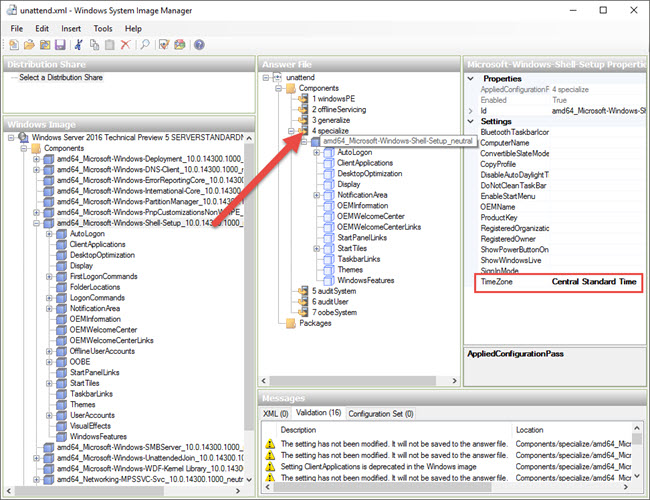Open the File menu
650x500 pixels.
17,29
